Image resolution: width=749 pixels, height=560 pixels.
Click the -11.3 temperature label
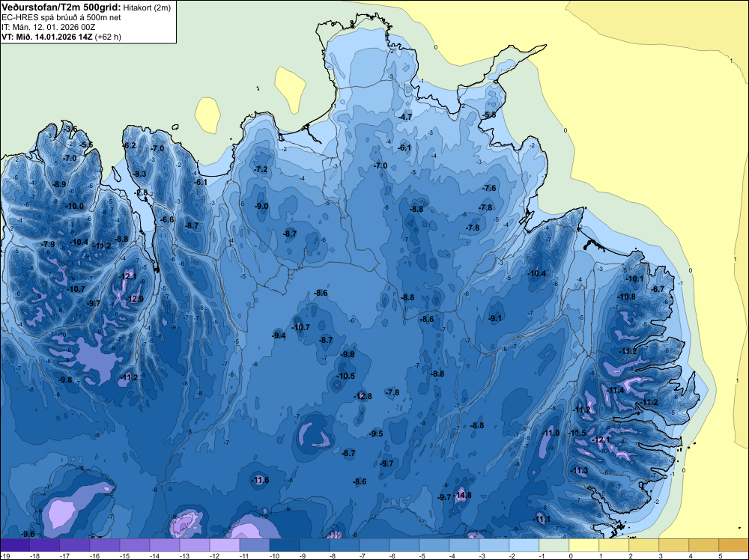pyautogui.click(x=579, y=470)
